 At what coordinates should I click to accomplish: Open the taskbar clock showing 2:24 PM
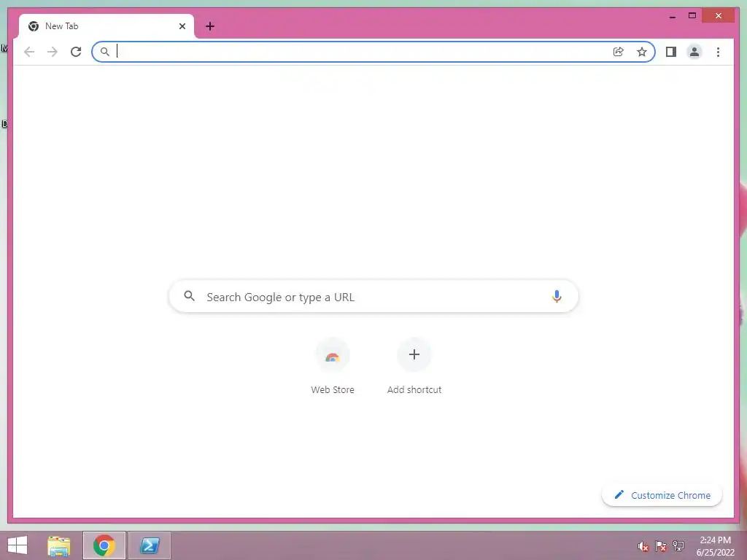pyautogui.click(x=715, y=546)
